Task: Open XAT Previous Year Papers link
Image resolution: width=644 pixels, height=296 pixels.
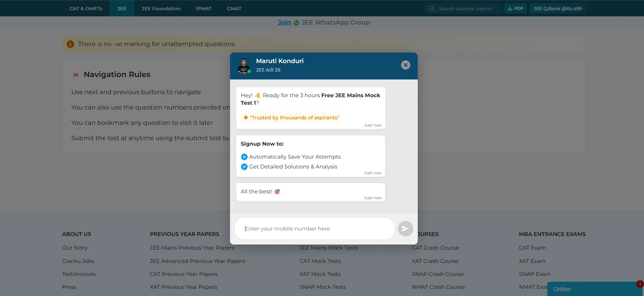Action: (184, 287)
